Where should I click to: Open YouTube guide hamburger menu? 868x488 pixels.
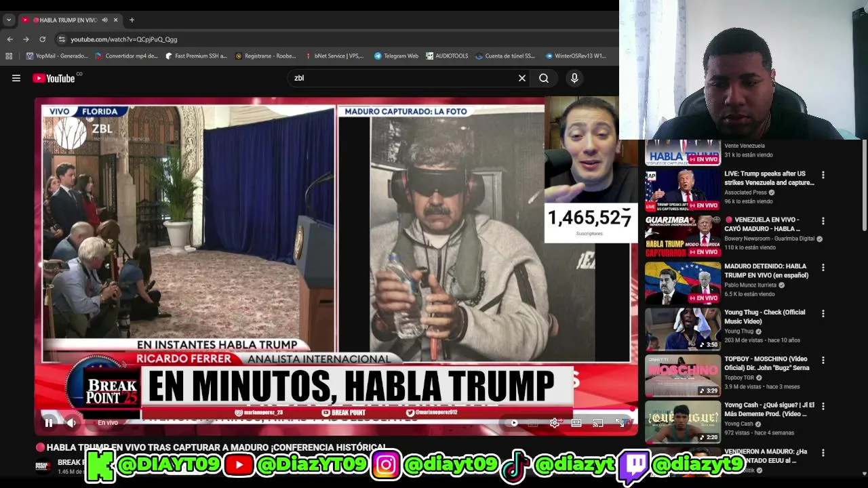tap(16, 78)
